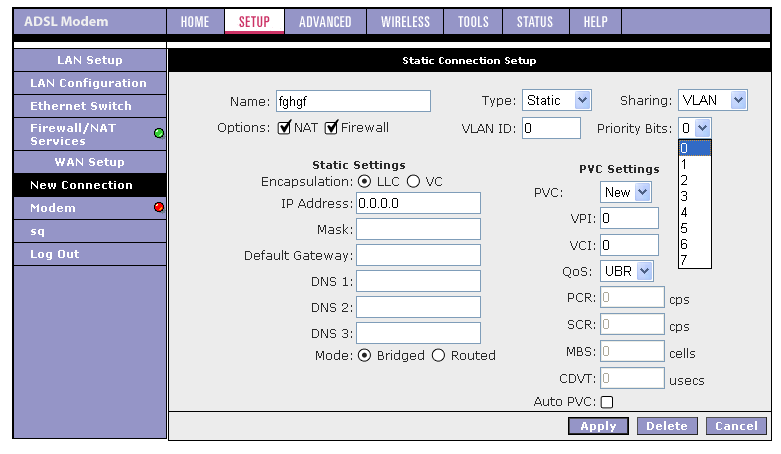Click the Mask input field

click(x=418, y=229)
